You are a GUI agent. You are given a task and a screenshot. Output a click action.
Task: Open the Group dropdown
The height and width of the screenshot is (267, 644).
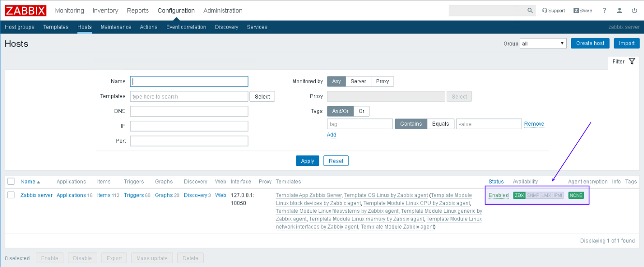(x=542, y=44)
